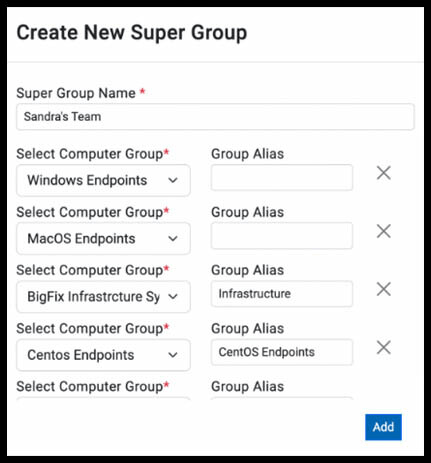Focus the empty Group Alias field for Windows Endpoints
The image size is (431, 463).
(x=282, y=177)
